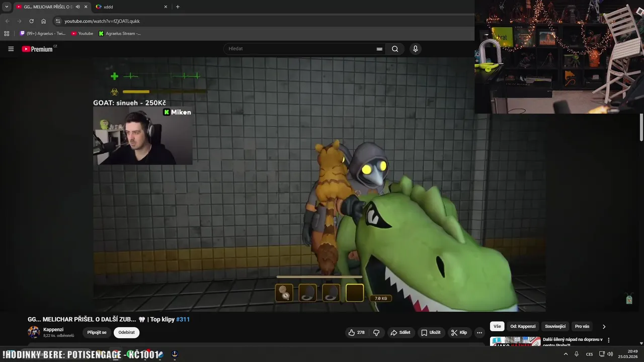Reload the page in browser toolbar
Image resolution: width=644 pixels, height=362 pixels.
pyautogui.click(x=31, y=21)
